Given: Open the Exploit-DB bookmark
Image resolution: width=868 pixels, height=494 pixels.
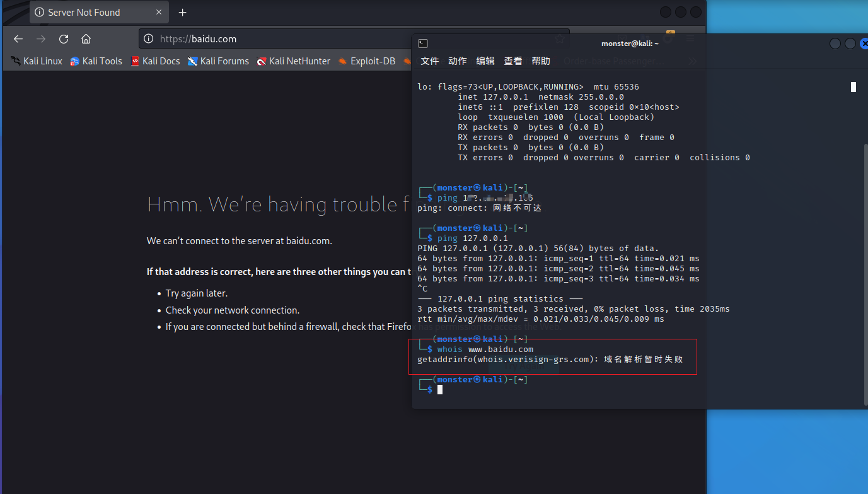Looking at the screenshot, I should coord(366,61).
